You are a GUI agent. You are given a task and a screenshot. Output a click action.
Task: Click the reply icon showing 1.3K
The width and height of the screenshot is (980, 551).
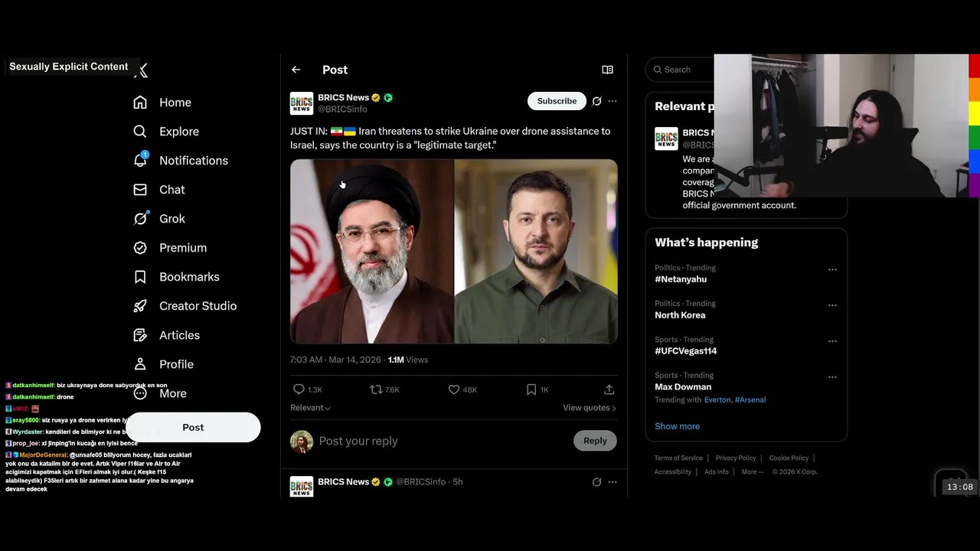coord(299,390)
